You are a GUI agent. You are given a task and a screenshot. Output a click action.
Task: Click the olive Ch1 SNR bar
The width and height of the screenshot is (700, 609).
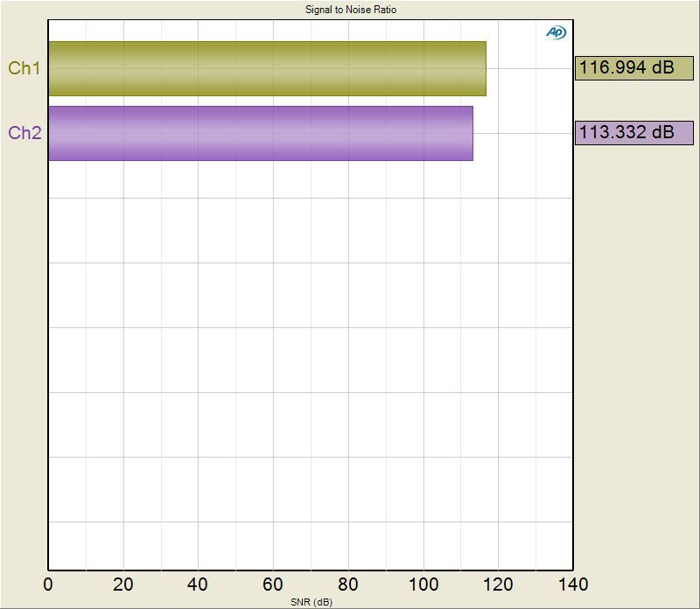point(267,69)
